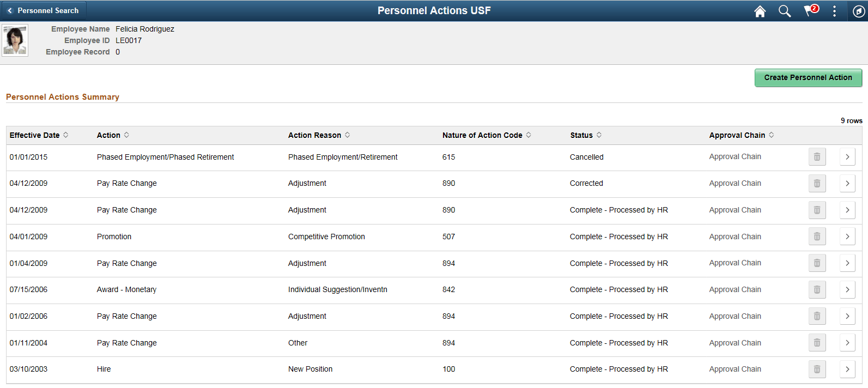The height and width of the screenshot is (388, 868).
Task: Click Felicia Rodriguez's employee photo
Action: coord(15,40)
